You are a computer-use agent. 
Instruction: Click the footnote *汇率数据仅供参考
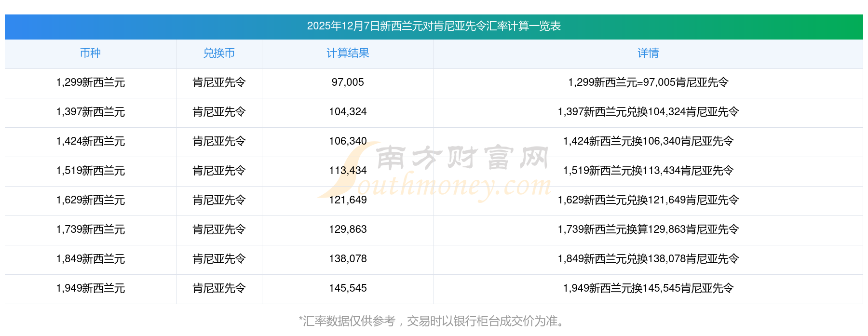[x=347, y=321]
